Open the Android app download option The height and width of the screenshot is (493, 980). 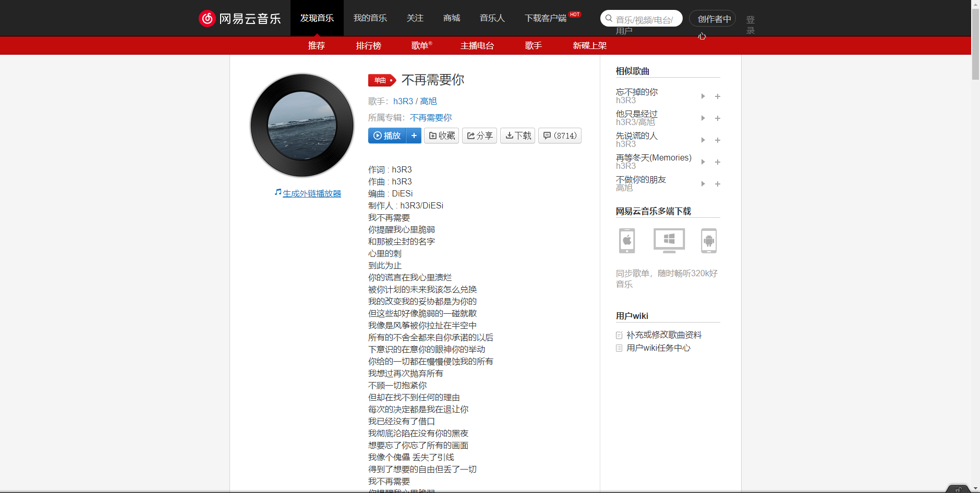(x=709, y=241)
